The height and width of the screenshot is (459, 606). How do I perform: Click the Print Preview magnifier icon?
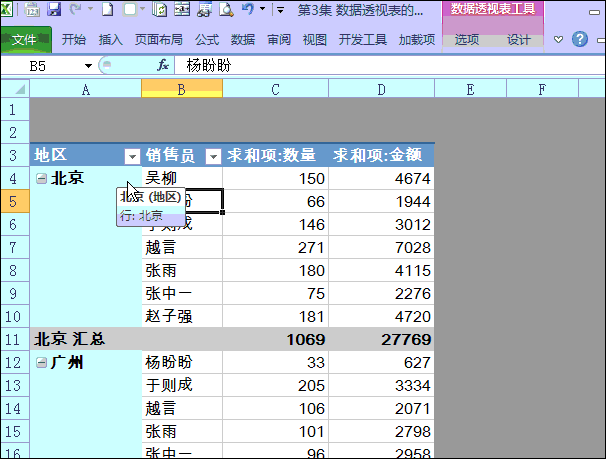pyautogui.click(x=226, y=9)
